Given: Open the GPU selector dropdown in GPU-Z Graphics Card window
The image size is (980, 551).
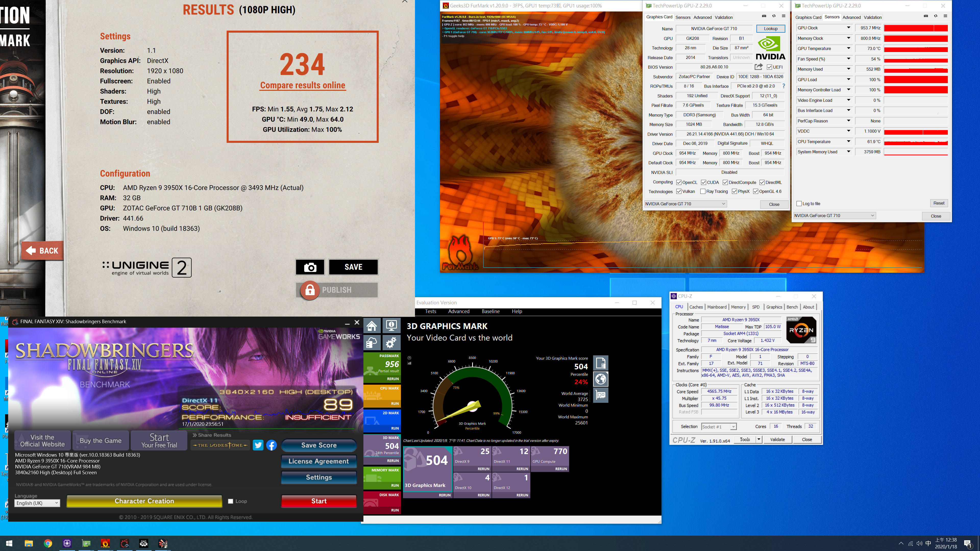Looking at the screenshot, I should tap(685, 204).
